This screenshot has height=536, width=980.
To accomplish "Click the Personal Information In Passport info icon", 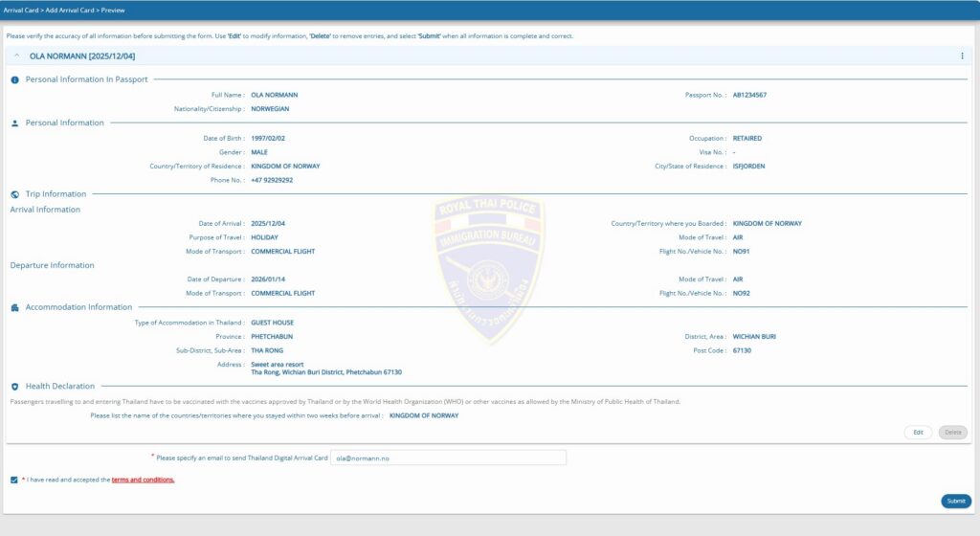I will (x=14, y=79).
